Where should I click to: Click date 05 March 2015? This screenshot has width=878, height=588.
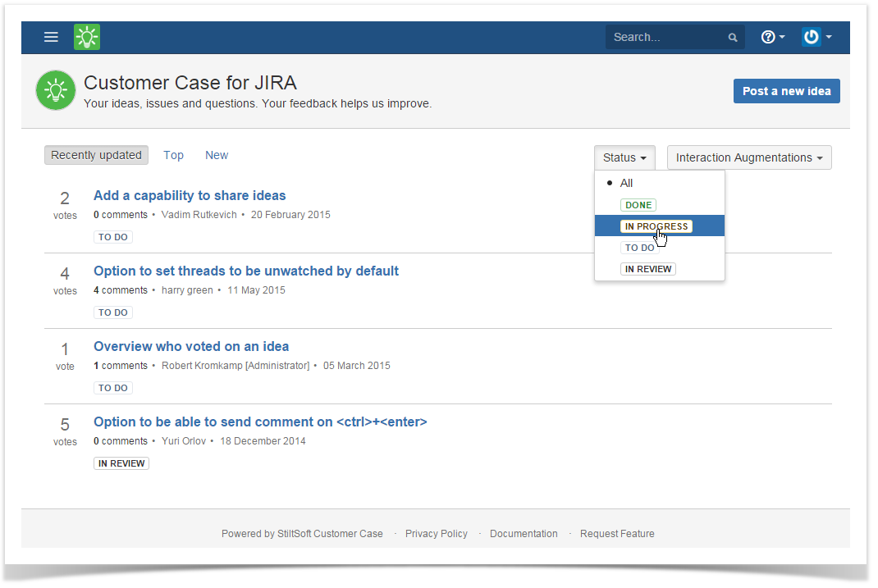click(x=357, y=366)
